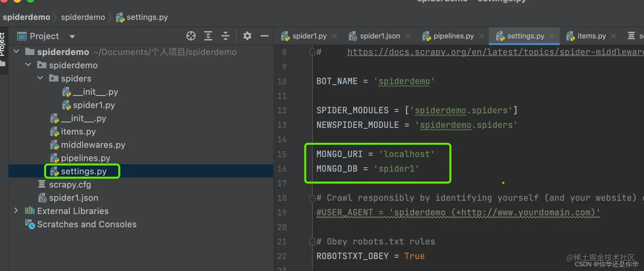
Task: Collapse the spiders folder
Action: (x=40, y=78)
